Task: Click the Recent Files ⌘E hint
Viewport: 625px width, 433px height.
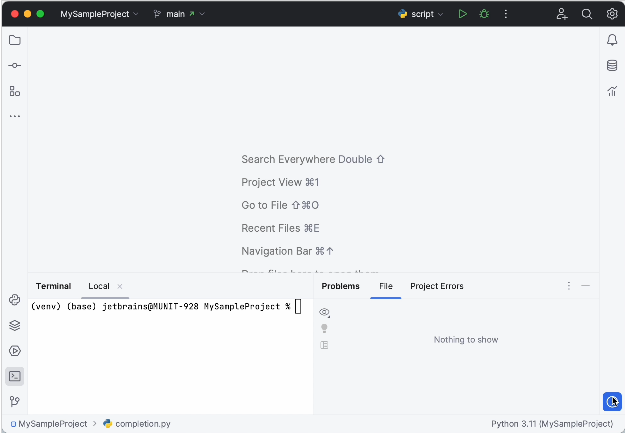Action: [x=280, y=228]
